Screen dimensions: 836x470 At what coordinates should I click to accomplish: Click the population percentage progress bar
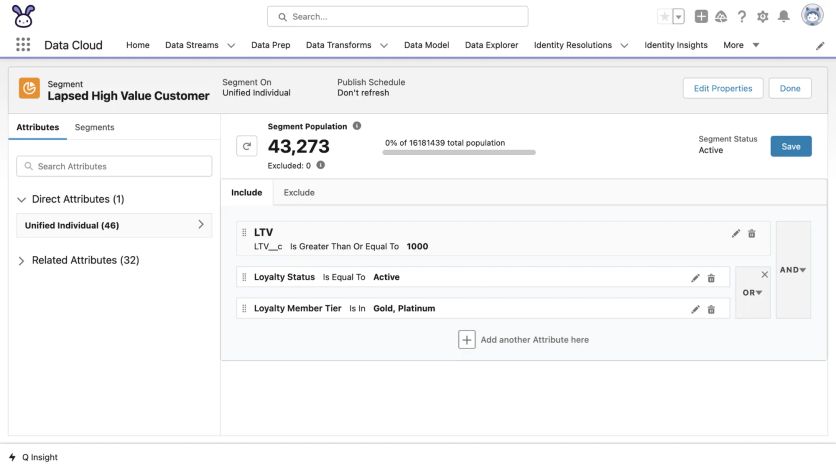pyautogui.click(x=459, y=152)
